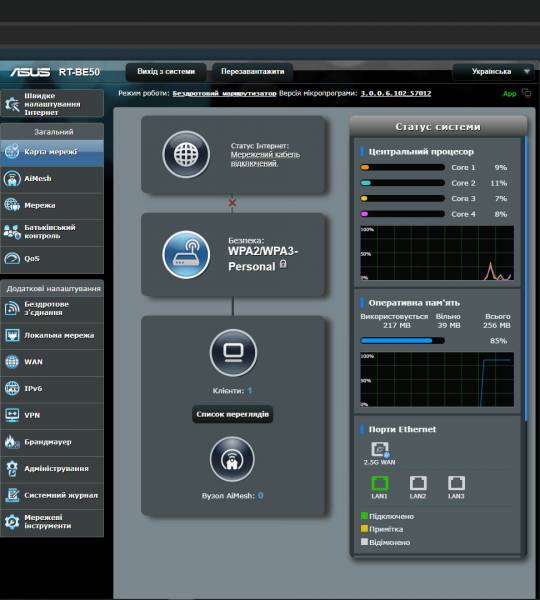Select the wireless router icon
540x600 pixels.
[186, 255]
